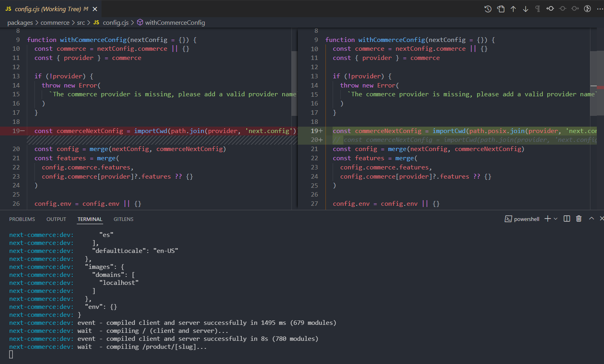The width and height of the screenshot is (604, 364).
Task: Toggle whitespace trimming with the pilcrow icon
Action: click(538, 9)
